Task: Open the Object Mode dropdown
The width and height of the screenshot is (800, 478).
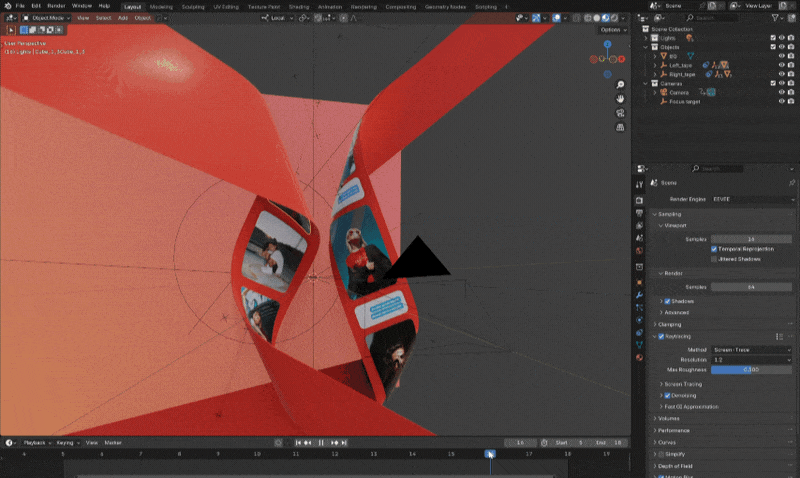Action: (x=46, y=18)
